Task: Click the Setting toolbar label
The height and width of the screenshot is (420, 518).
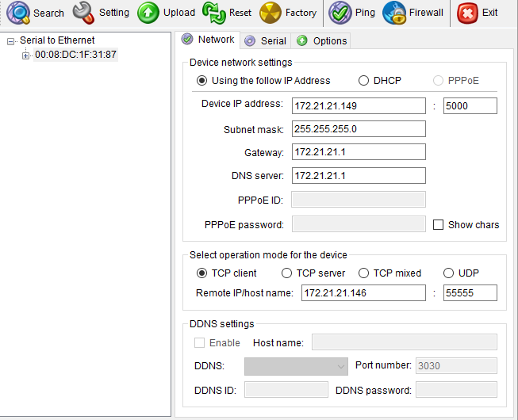Action: [114, 13]
